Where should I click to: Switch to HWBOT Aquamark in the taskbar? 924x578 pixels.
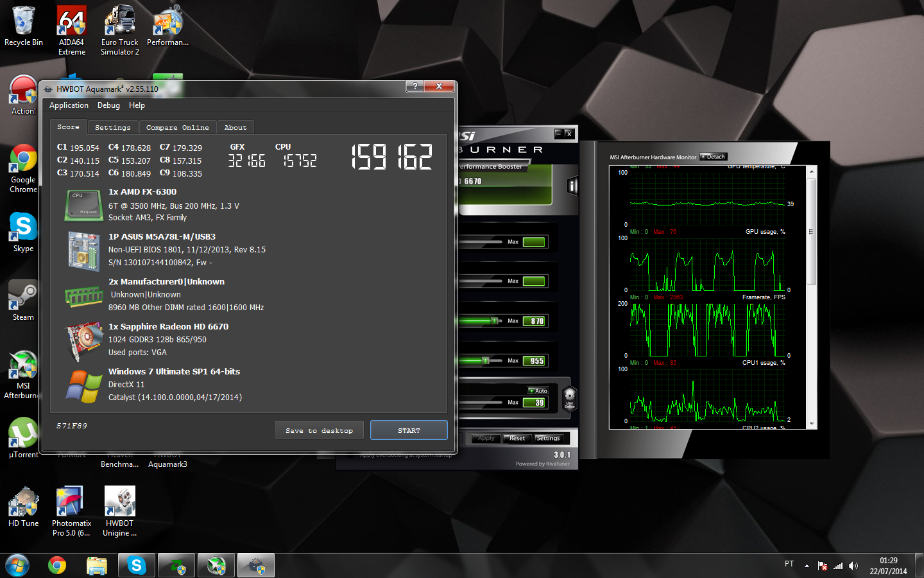pyautogui.click(x=256, y=566)
